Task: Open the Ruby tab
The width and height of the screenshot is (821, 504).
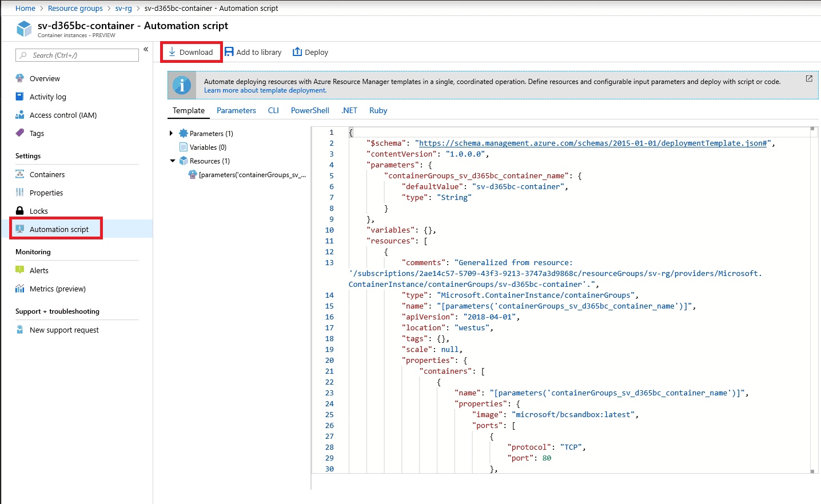Action: tap(378, 110)
